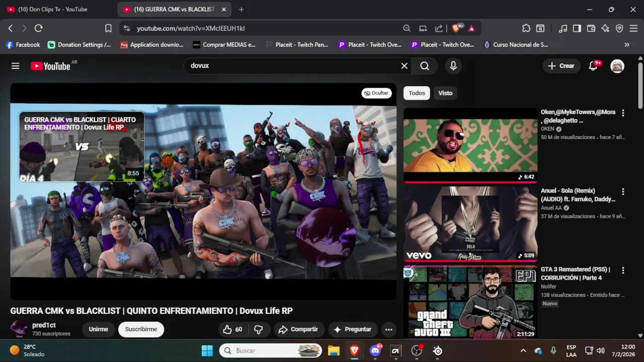Expand hidden bookmarks chevron
644x362 pixels.
(x=627, y=45)
